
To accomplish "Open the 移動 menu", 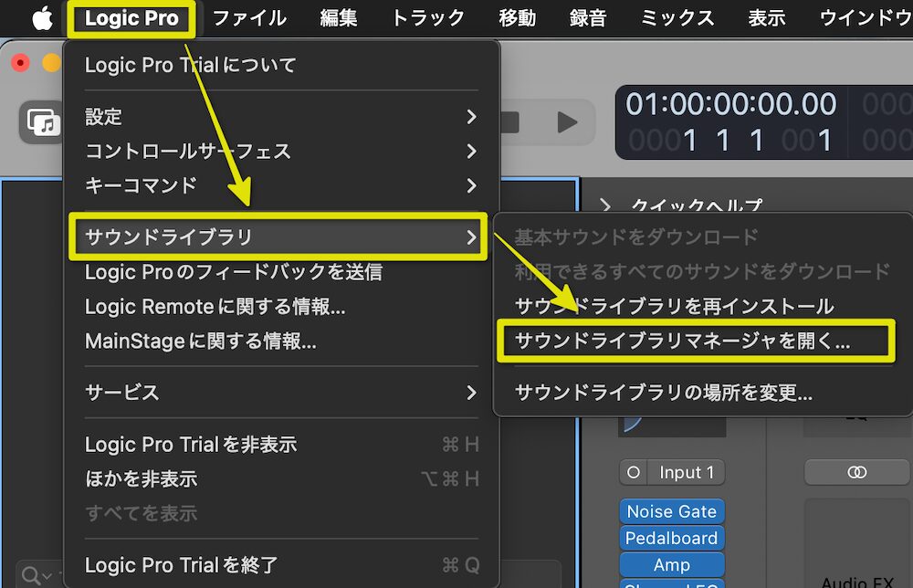I will pyautogui.click(x=517, y=18).
